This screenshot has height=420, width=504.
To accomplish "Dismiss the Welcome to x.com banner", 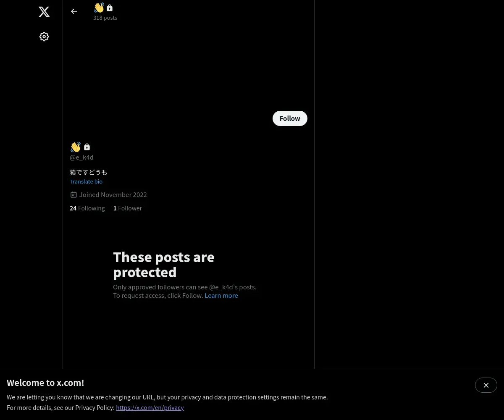I will 486,385.
